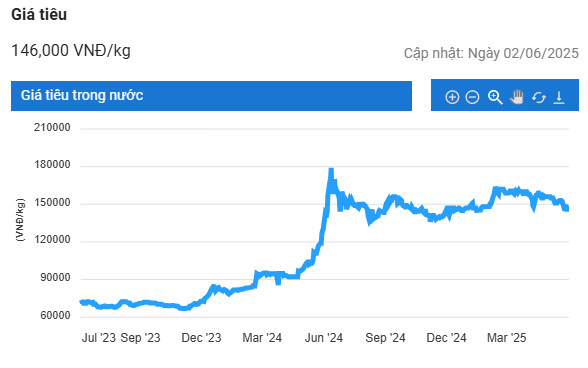Click the 60000 y-axis label

point(55,315)
